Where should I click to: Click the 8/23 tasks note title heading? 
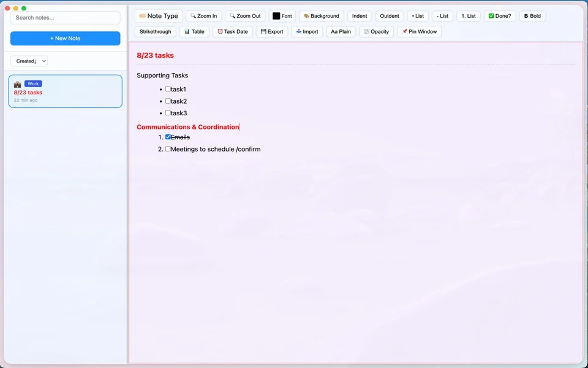(155, 55)
